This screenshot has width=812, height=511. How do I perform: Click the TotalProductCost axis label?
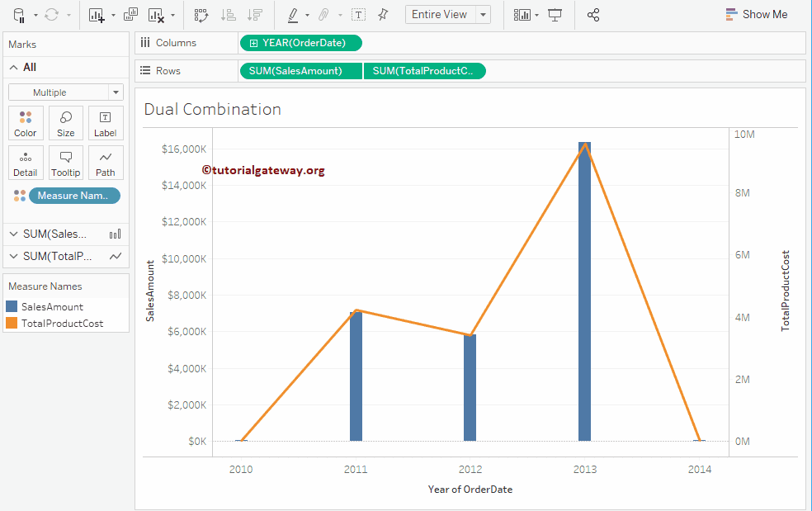786,291
